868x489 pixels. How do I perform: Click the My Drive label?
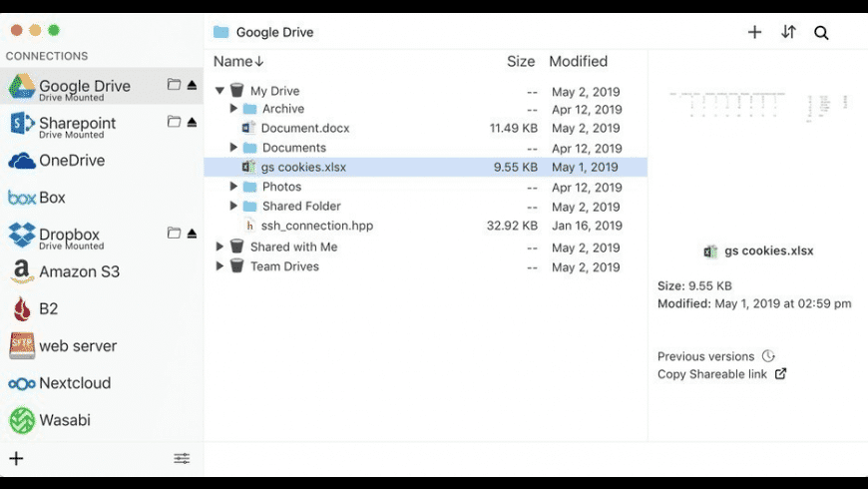click(274, 91)
